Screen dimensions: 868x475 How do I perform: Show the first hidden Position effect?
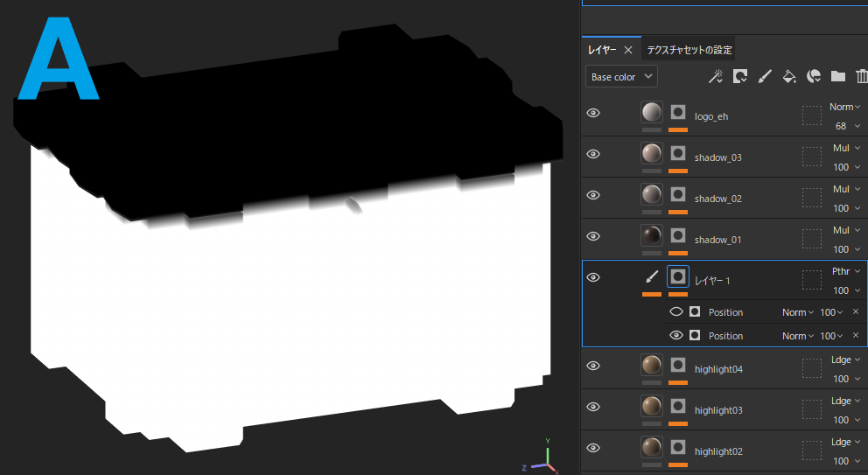676,311
